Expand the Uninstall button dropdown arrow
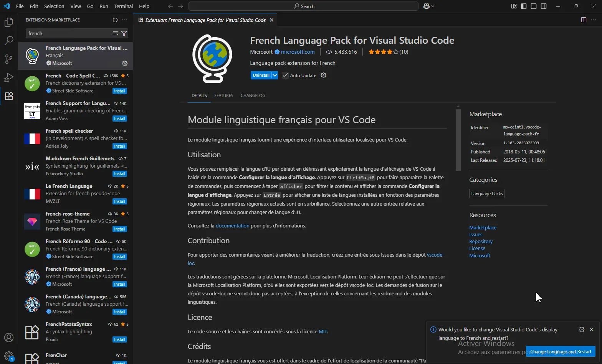The width and height of the screenshot is (602, 364). click(x=275, y=76)
